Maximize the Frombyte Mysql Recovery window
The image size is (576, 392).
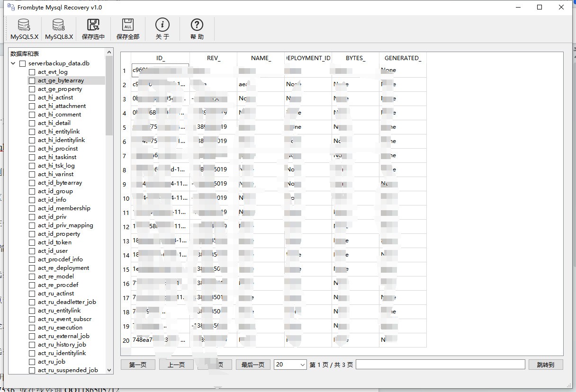pos(540,7)
